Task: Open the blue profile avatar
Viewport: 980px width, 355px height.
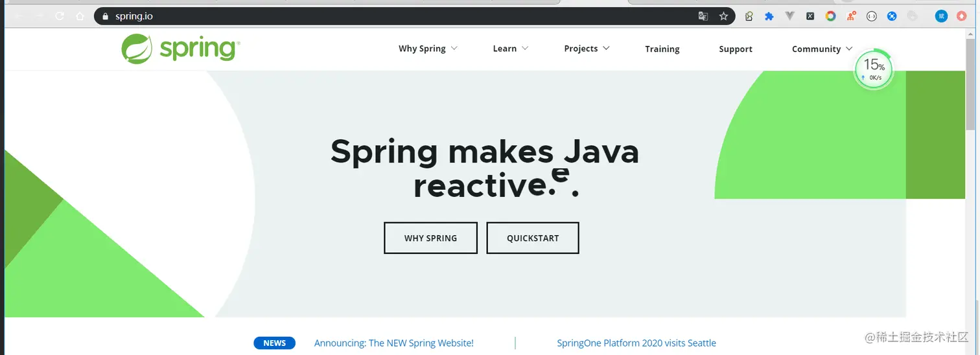Action: 941,16
